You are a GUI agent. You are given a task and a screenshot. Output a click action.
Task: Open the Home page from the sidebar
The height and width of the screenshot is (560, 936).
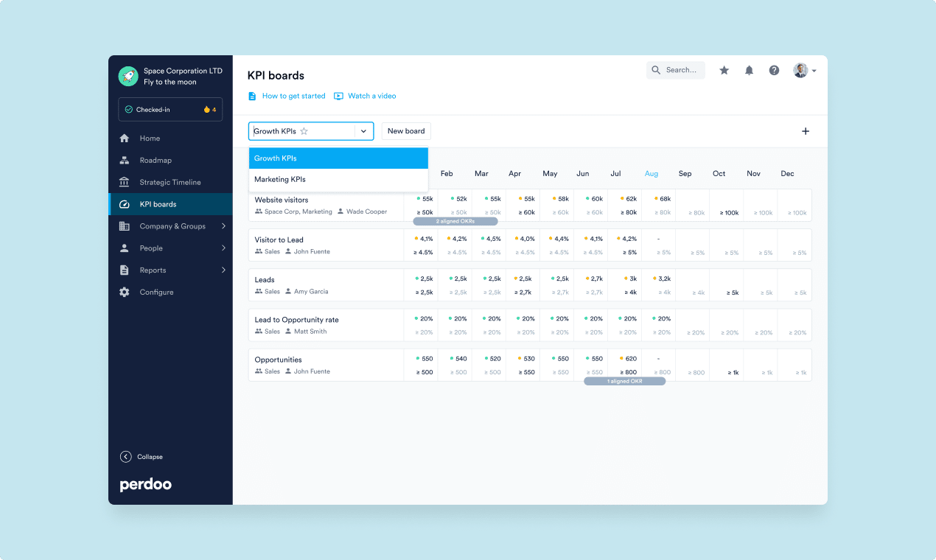(125, 138)
